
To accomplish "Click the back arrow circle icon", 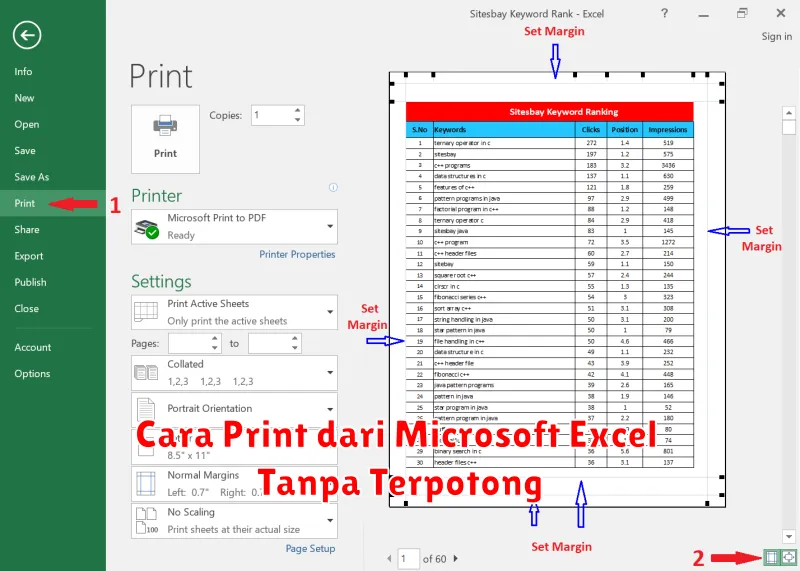I will 27,35.
